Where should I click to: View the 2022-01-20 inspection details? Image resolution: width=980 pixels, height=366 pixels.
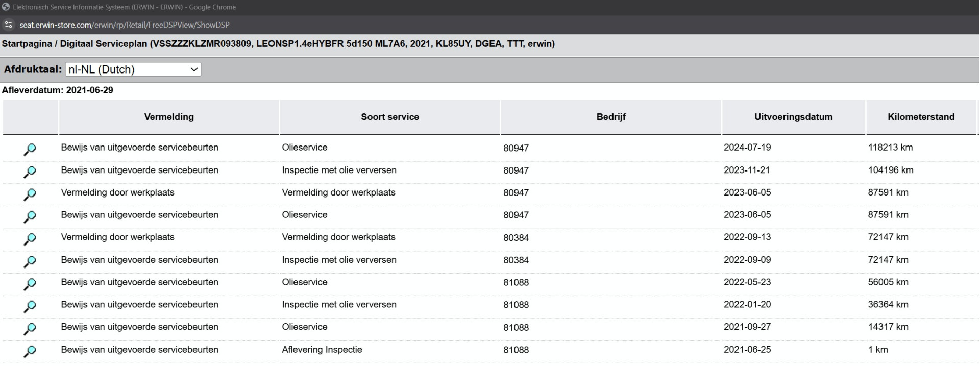[30, 306]
